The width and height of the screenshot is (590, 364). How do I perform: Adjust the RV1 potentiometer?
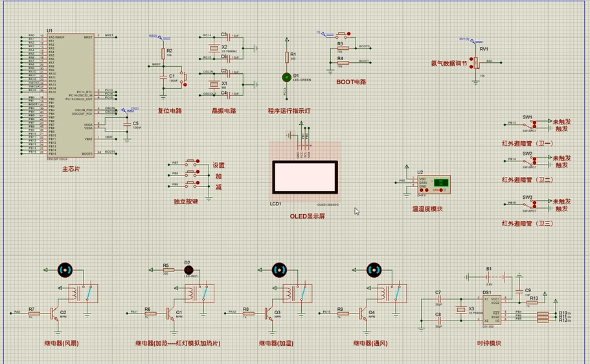point(477,62)
